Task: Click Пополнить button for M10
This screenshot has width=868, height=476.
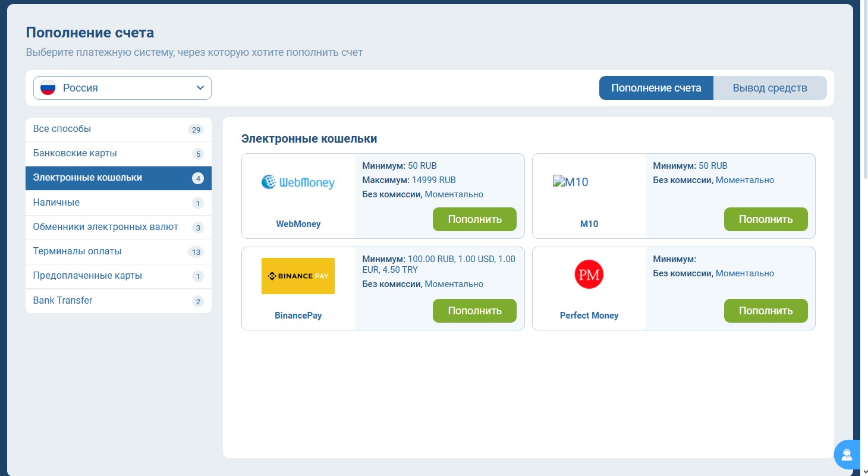Action: tap(766, 219)
